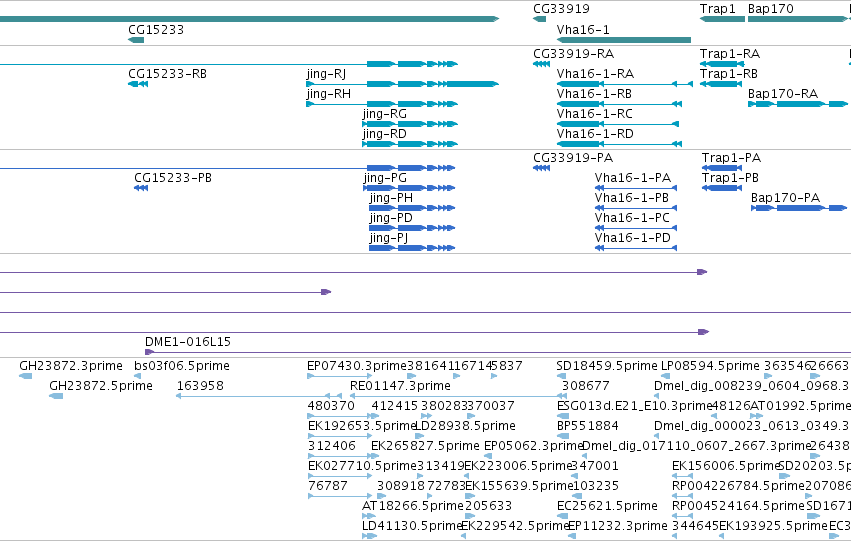Click the Trap1 gene label
Image resolution: width=851 pixels, height=541 pixels.
tap(717, 9)
